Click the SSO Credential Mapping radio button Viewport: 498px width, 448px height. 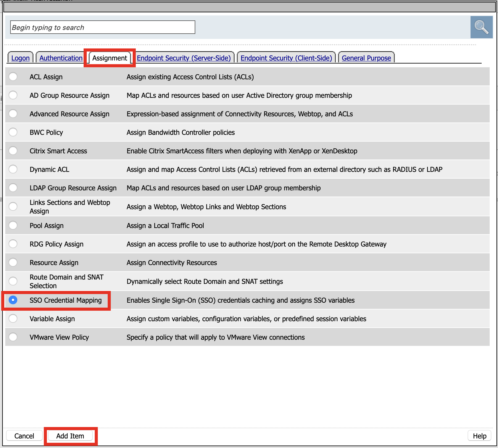(x=13, y=300)
